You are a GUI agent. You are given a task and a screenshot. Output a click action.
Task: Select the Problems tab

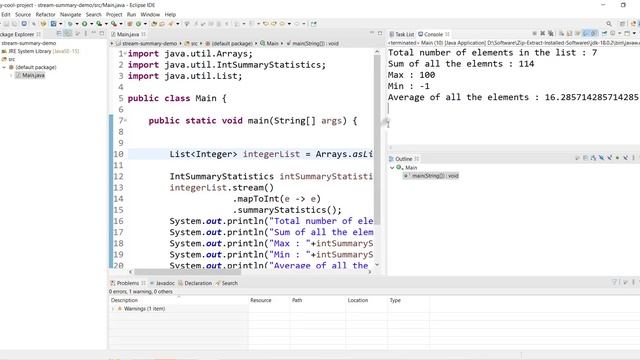[x=128, y=283]
